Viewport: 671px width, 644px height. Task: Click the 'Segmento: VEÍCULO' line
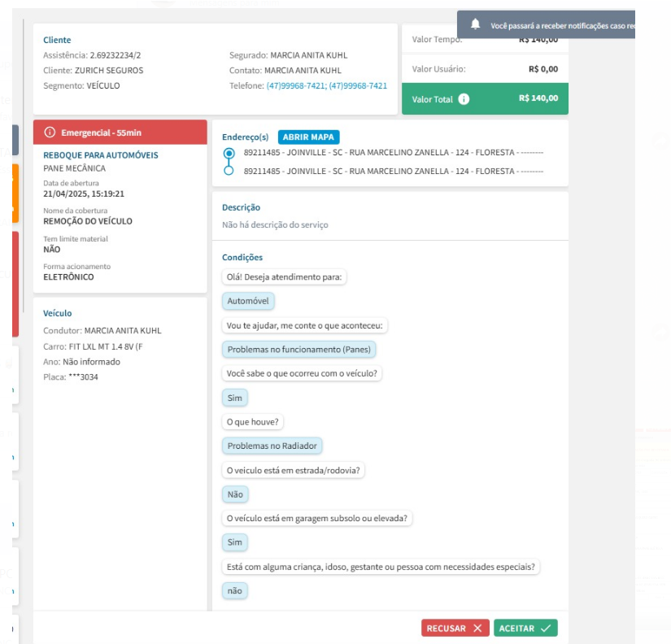click(x=81, y=85)
